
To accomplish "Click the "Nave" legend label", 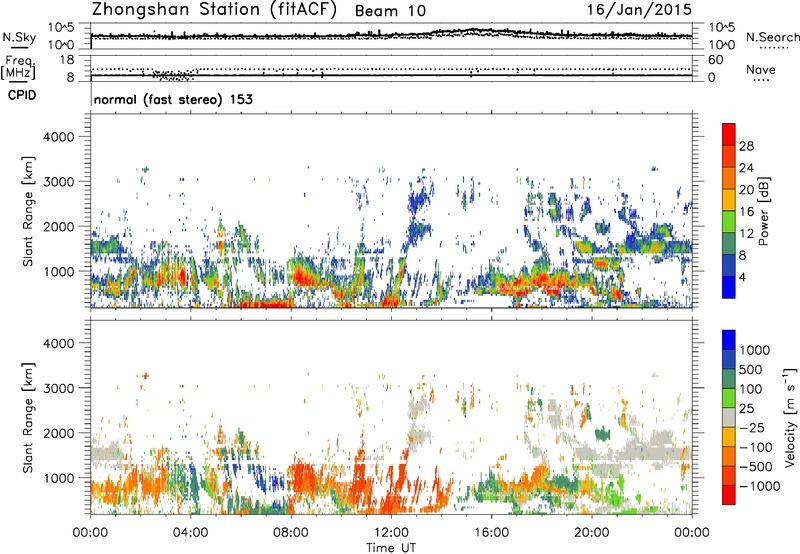I will tap(761, 70).
